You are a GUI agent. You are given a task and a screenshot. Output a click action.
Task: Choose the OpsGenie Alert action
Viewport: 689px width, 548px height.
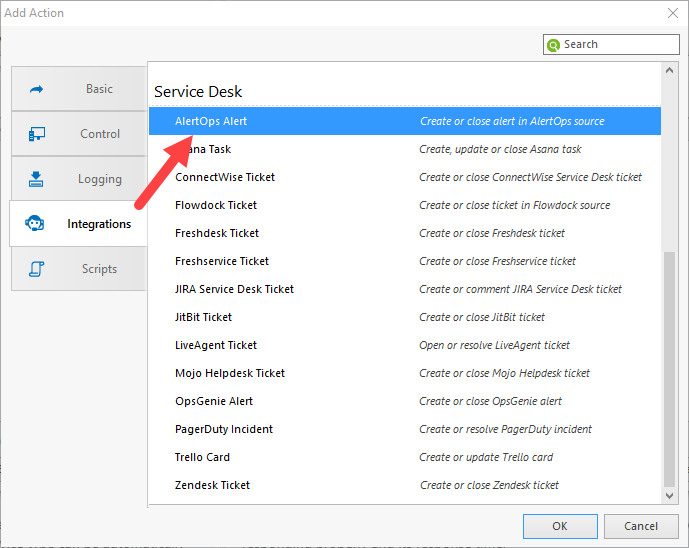[x=405, y=401]
